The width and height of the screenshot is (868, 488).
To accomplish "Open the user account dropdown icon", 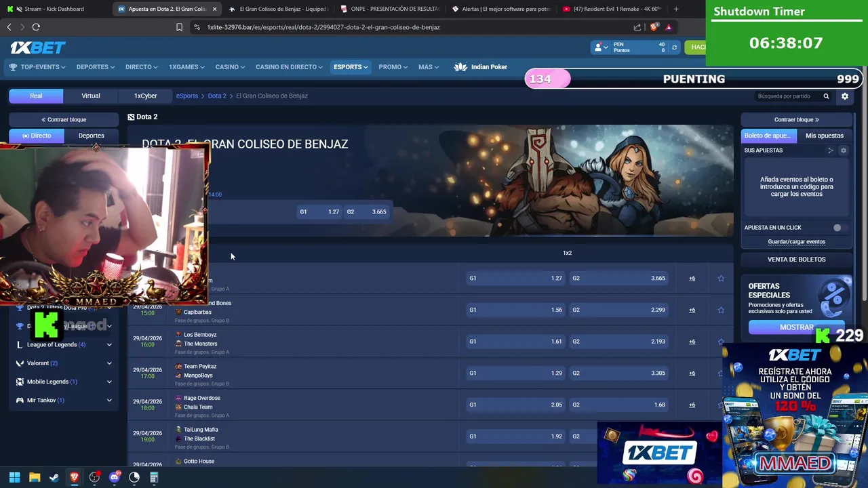I will (601, 47).
